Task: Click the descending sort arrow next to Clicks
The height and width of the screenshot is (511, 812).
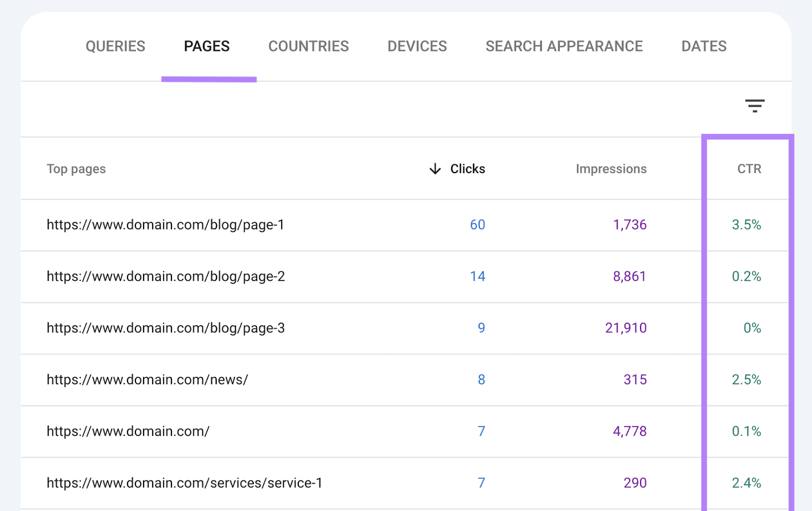Action: (435, 169)
